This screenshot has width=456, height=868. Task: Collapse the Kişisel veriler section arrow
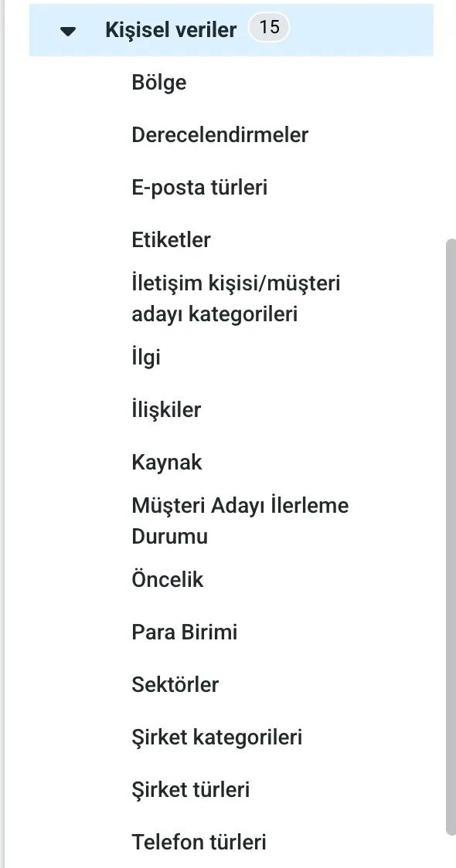click(68, 31)
